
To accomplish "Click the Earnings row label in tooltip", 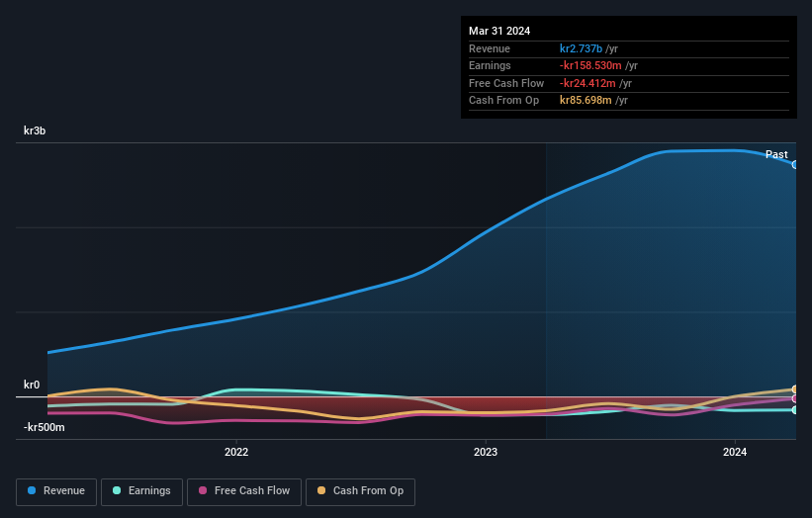I will (490, 65).
